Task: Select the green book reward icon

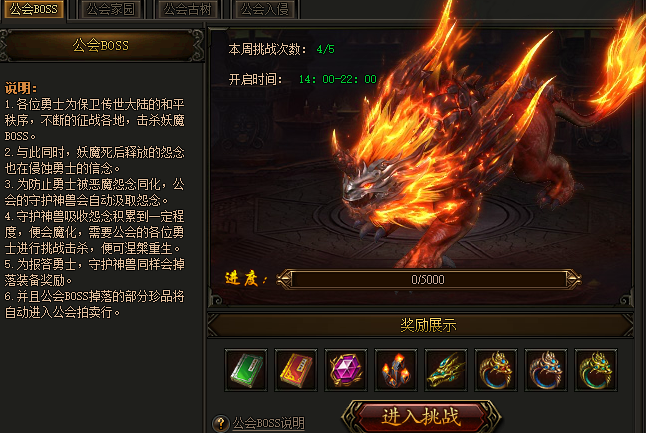Action: pyautogui.click(x=246, y=370)
